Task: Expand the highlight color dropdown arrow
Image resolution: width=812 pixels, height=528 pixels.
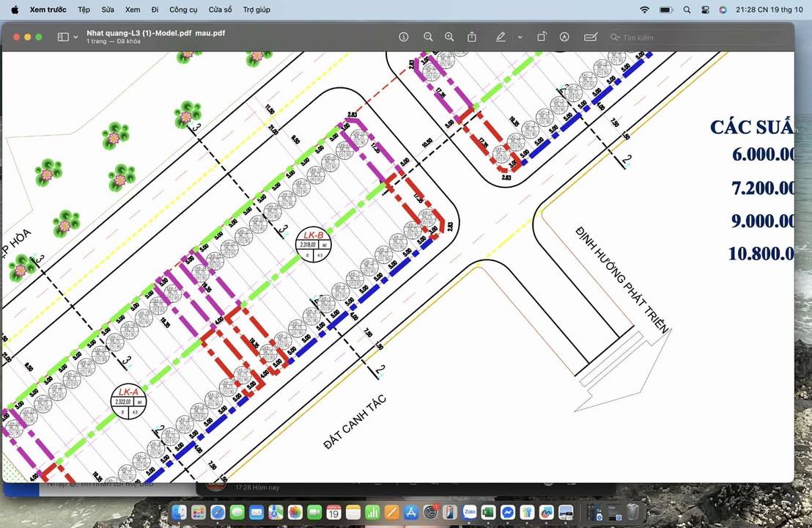Action: 520,37
